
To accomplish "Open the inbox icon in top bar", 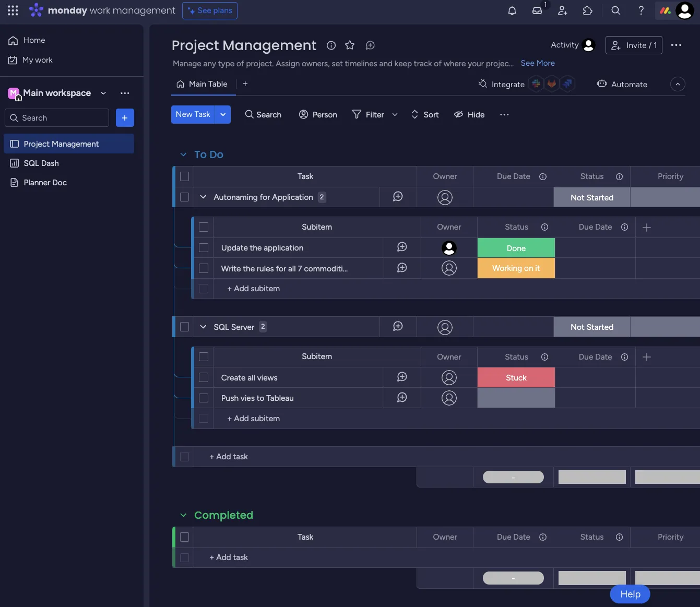I will [x=537, y=10].
